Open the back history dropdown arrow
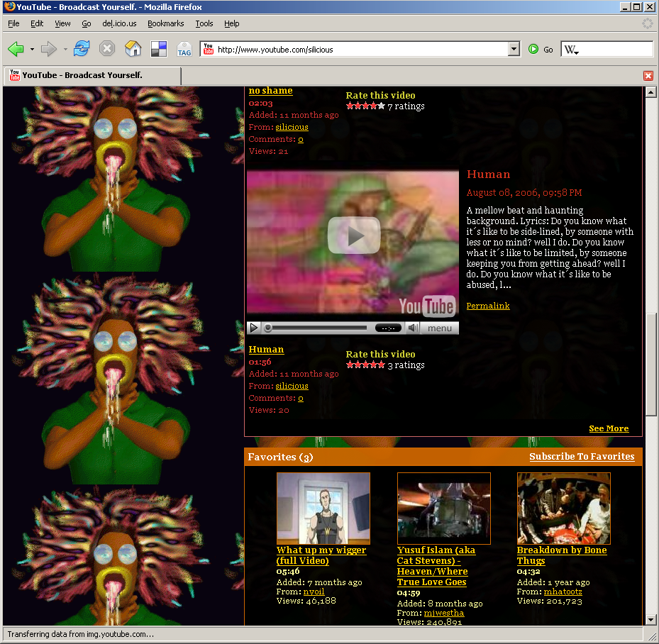 tap(32, 50)
